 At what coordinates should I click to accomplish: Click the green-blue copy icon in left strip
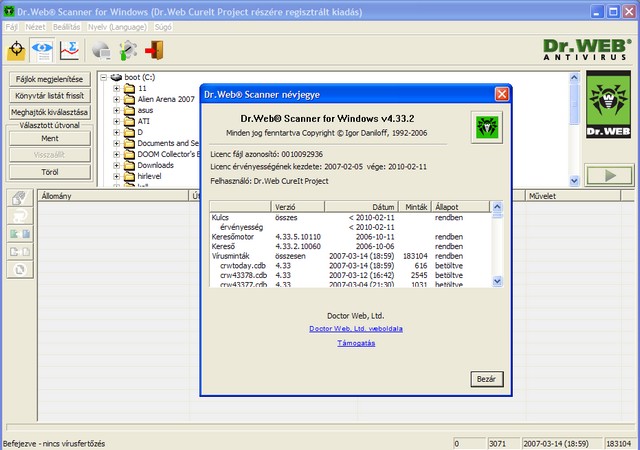20,234
